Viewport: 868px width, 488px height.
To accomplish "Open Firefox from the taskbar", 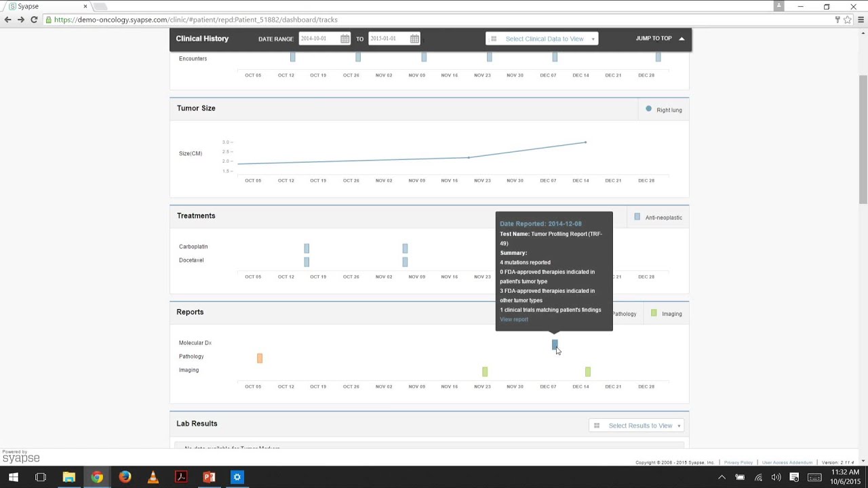I will (125, 477).
